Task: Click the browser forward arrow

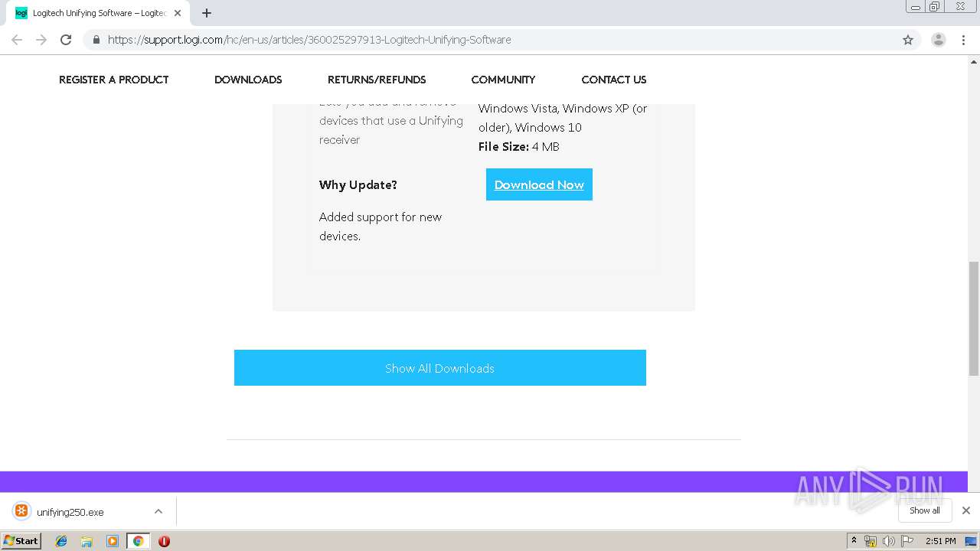Action: click(x=41, y=40)
